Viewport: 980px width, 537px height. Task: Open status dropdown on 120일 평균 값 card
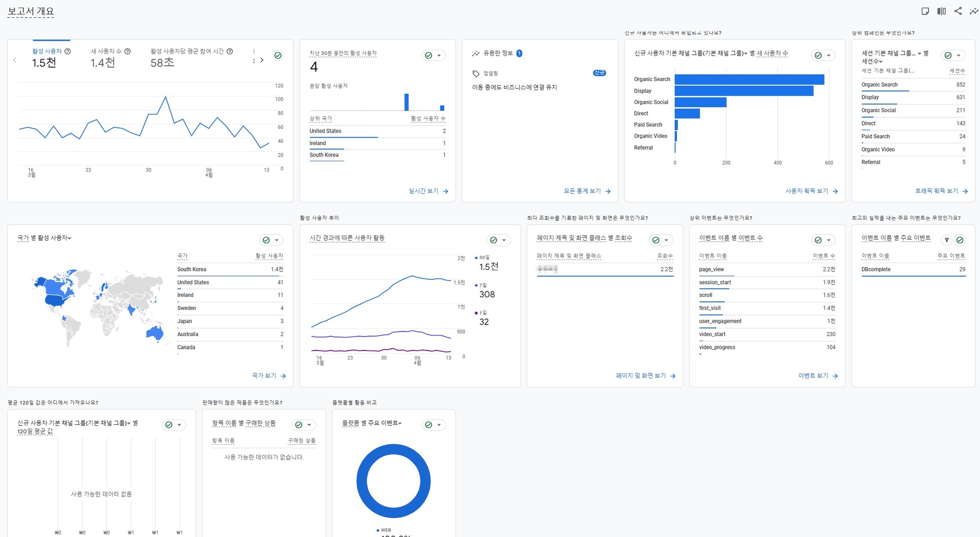(179, 425)
